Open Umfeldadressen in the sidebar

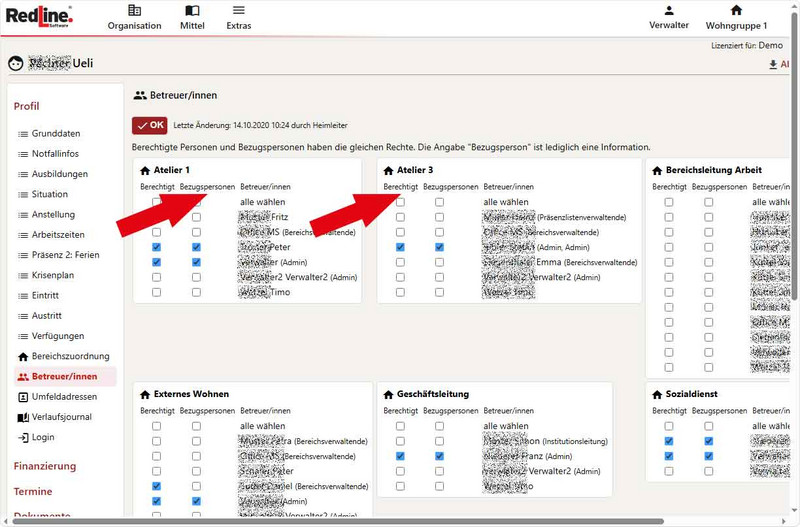pos(64,397)
